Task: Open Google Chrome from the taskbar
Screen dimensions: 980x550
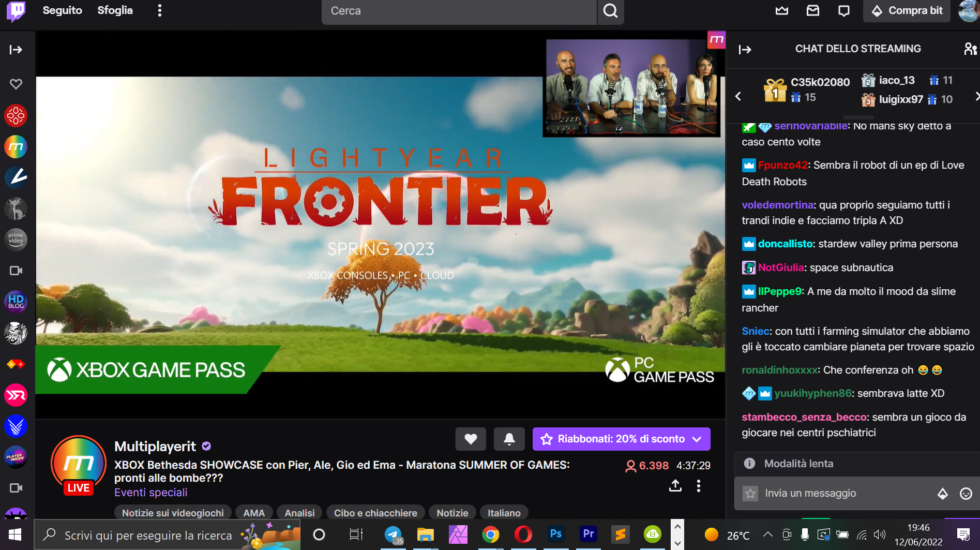Action: click(490, 535)
